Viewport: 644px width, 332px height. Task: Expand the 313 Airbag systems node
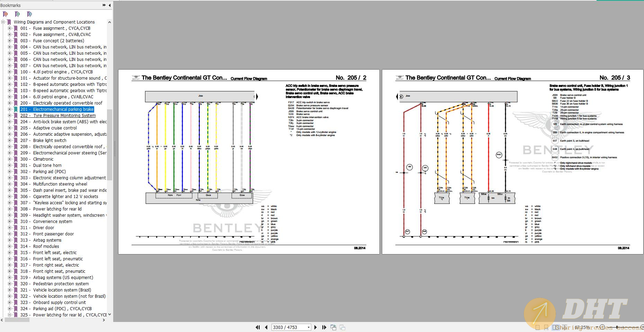click(x=10, y=240)
